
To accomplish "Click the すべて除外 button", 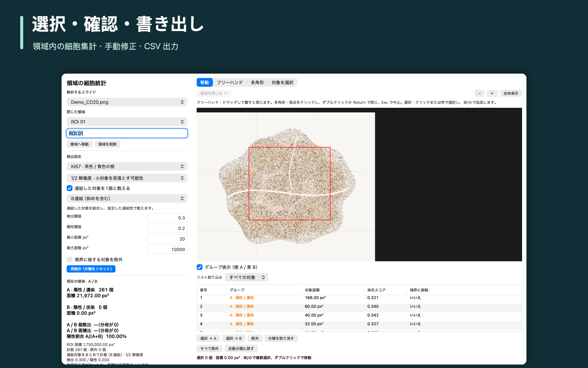I will 209,348.
